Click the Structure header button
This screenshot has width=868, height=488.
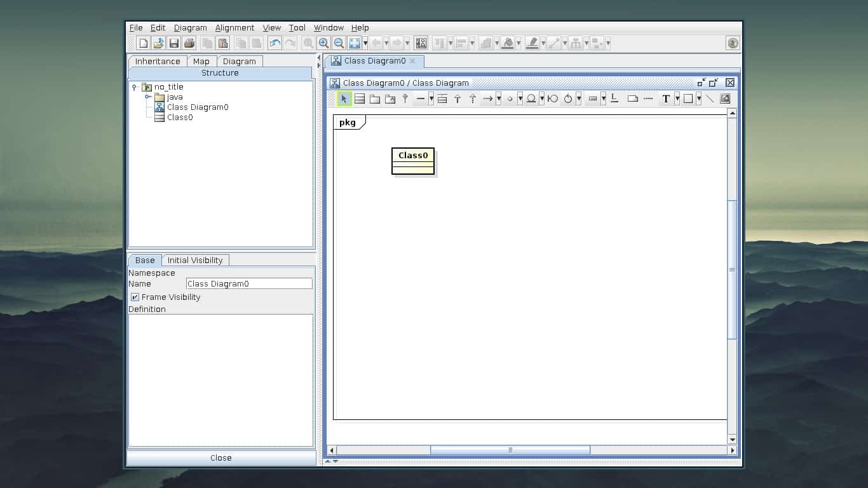click(220, 73)
